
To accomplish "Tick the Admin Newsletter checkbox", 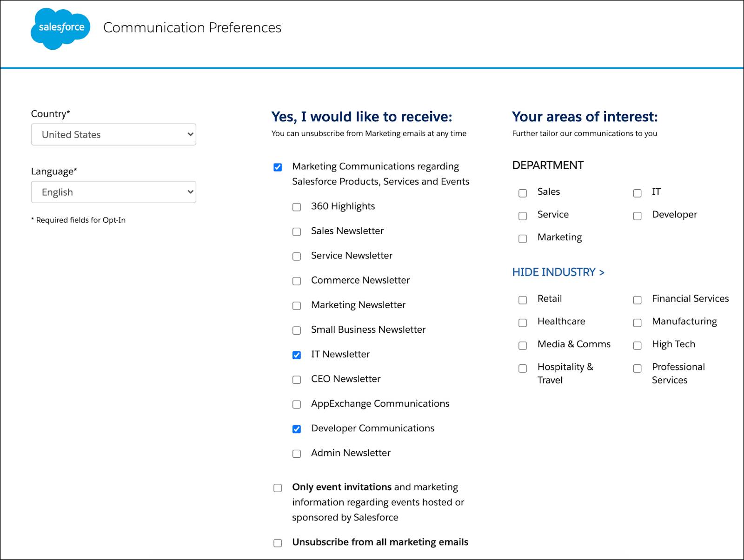I will pos(297,454).
